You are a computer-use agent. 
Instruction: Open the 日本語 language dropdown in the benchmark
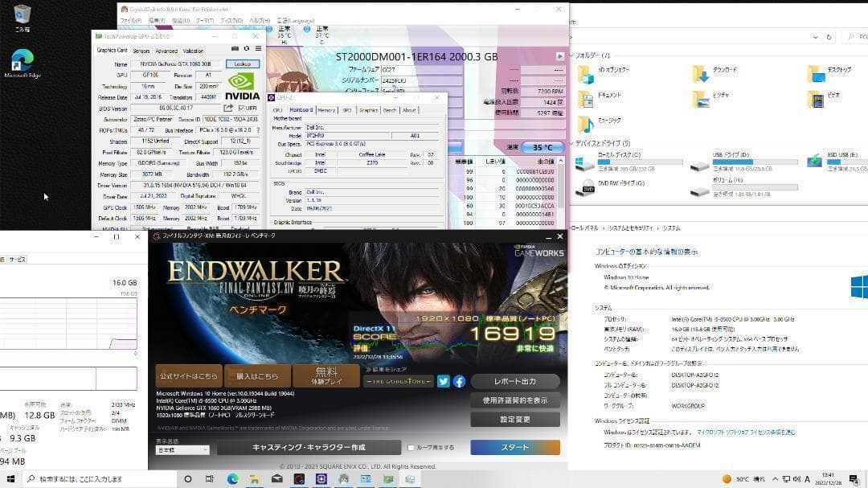182,449
